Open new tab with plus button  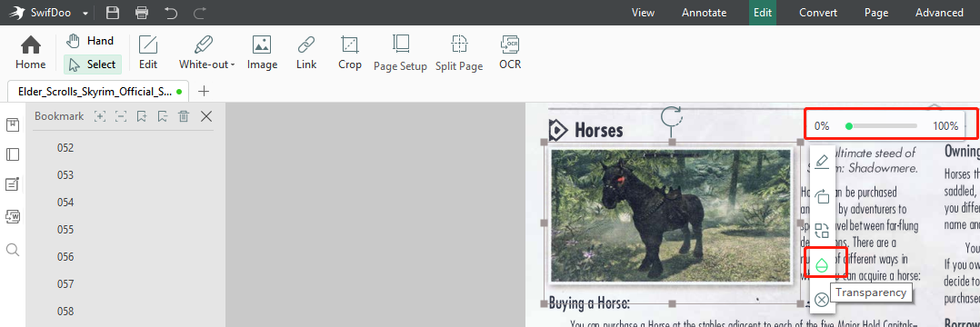203,91
